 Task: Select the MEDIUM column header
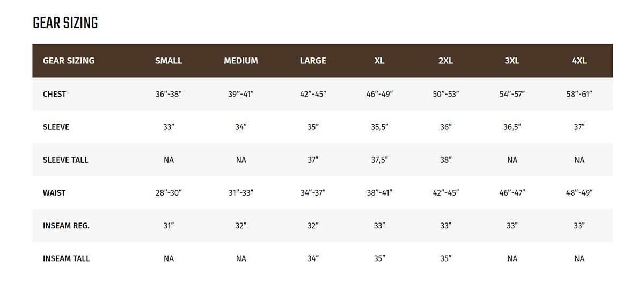(x=241, y=61)
